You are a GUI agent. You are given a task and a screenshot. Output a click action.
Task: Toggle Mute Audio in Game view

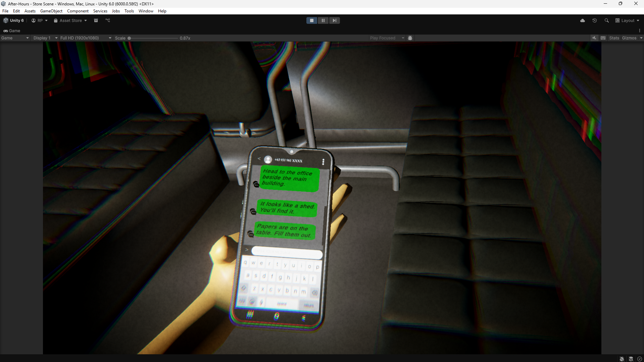click(x=594, y=38)
